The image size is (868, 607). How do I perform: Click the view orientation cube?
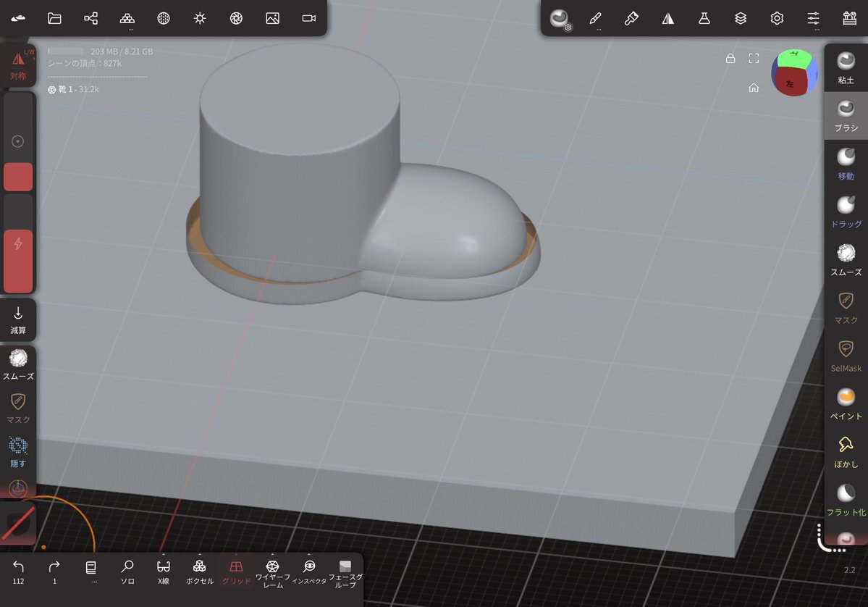coord(794,73)
